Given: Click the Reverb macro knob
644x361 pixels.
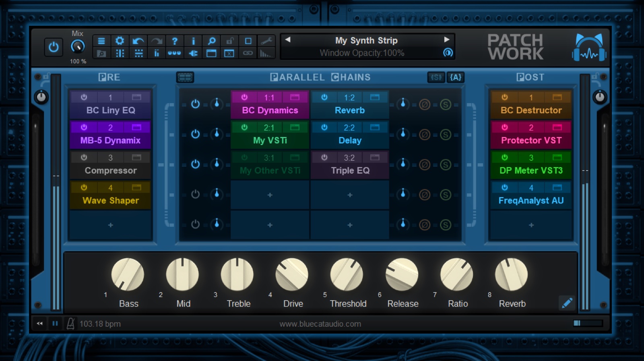Looking at the screenshot, I should click(x=511, y=275).
